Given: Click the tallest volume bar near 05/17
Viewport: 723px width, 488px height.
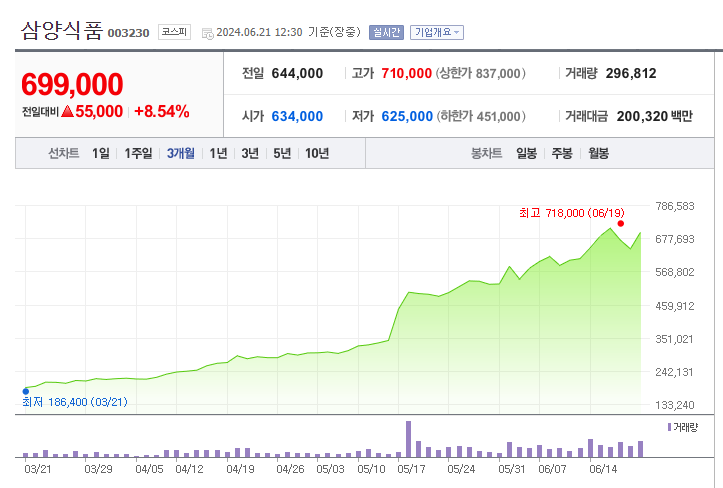Looking at the screenshot, I should [408, 439].
